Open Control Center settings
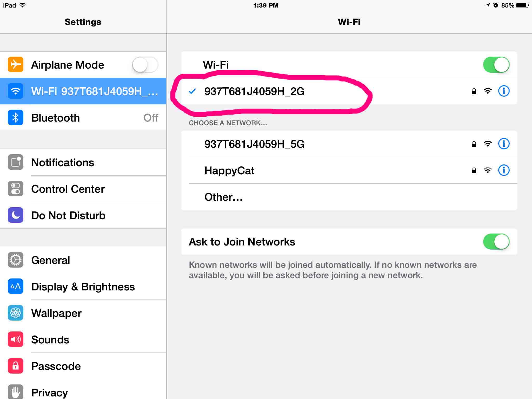The width and height of the screenshot is (532, 399). [x=68, y=189]
